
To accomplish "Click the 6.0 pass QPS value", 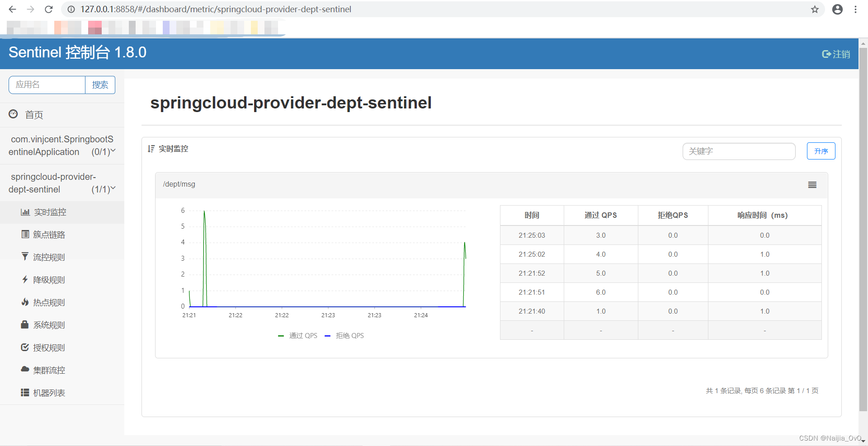I will (x=600, y=292).
